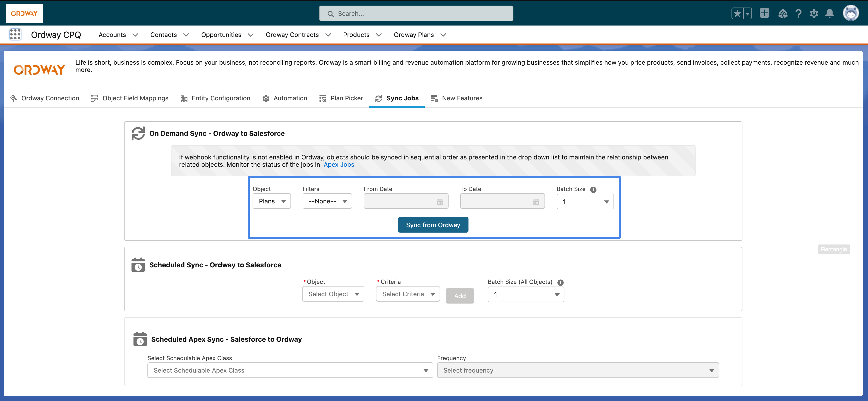Expand the Ordway Plans chevron menu
This screenshot has width=868, height=401.
pyautogui.click(x=443, y=35)
